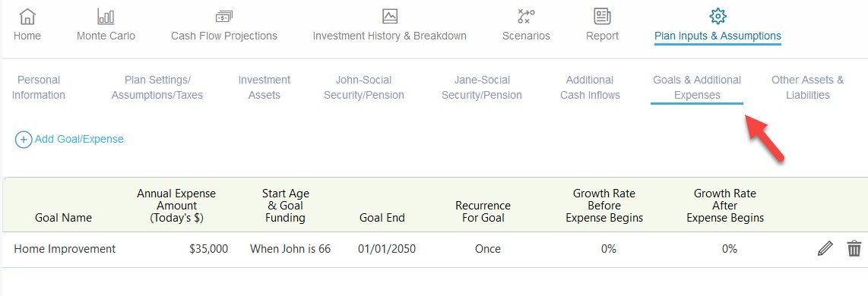
Task: Click the plus circle to add goal
Action: [24, 140]
